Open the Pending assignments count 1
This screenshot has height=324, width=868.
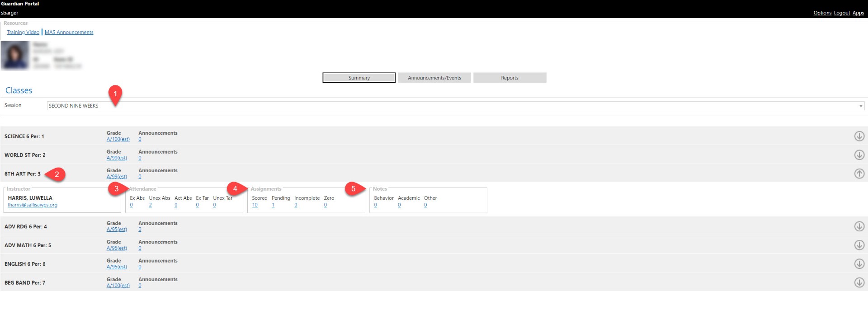273,205
